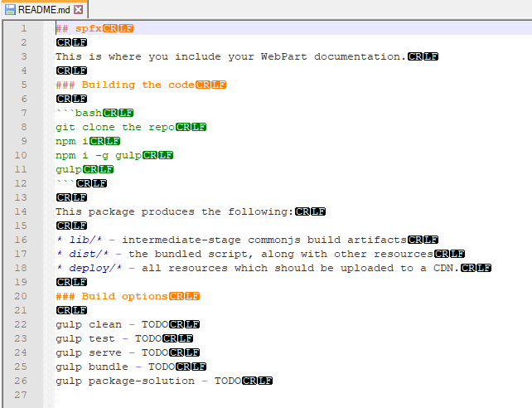Screen dimensions: 532x408
Task: Click the '## spfx' heading text
Action: tap(79, 28)
